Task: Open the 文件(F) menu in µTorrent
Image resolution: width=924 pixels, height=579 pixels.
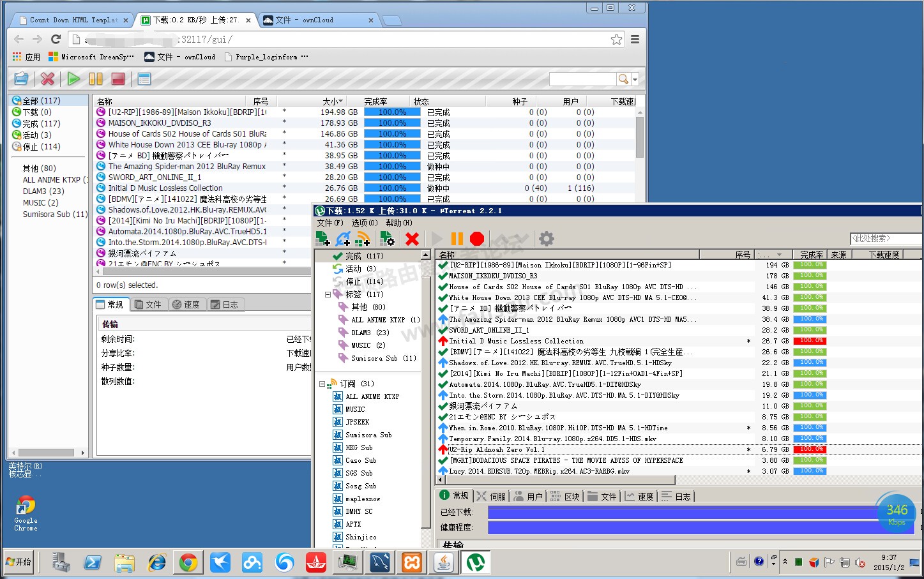Action: (330, 223)
